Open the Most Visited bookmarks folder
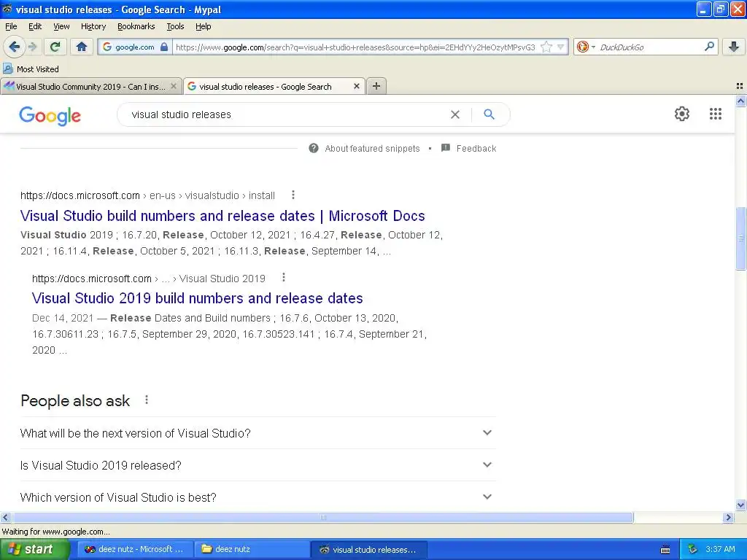747x560 pixels. [x=31, y=69]
